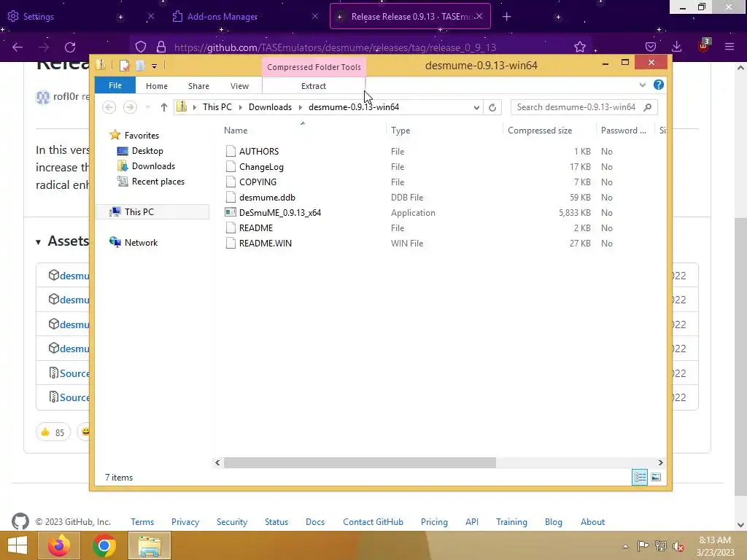Click horizontal scrollbar thumb in file list
Screen dimensions: 747x560
coord(360,462)
